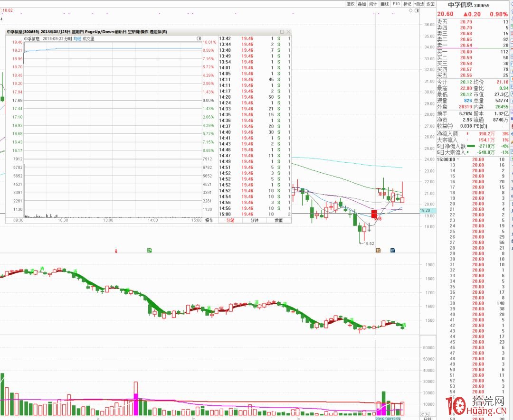513x420 pixels.
Task: Click the 13:42 first trade row in popup
Action: (255, 38)
